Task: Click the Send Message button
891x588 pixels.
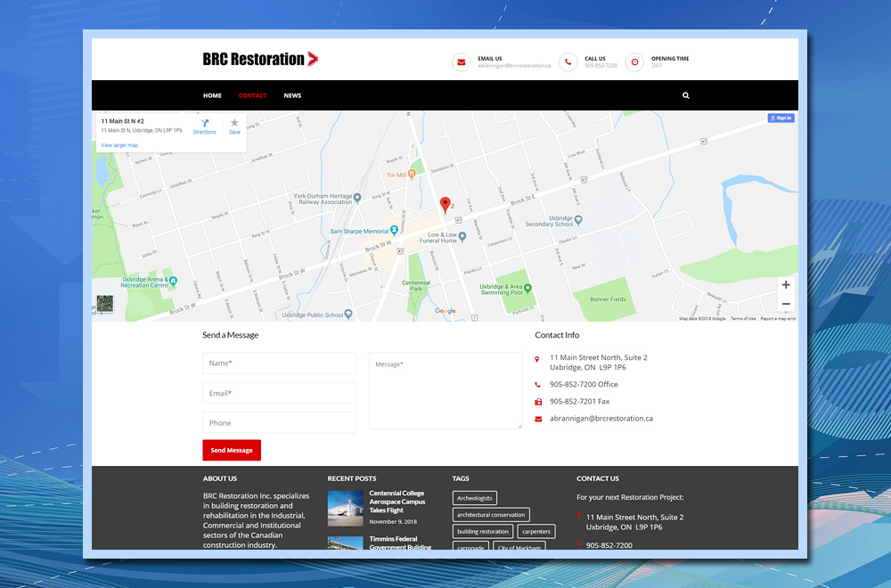Action: pyautogui.click(x=232, y=450)
